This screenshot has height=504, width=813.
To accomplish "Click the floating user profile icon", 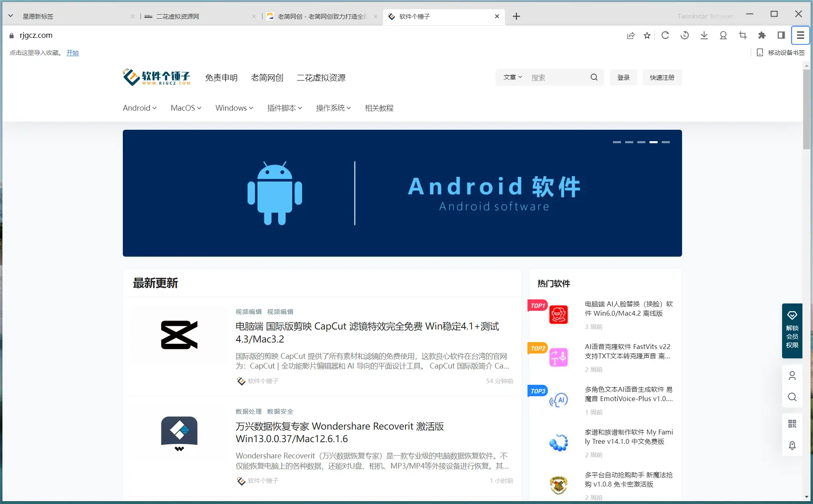I will pos(792,375).
